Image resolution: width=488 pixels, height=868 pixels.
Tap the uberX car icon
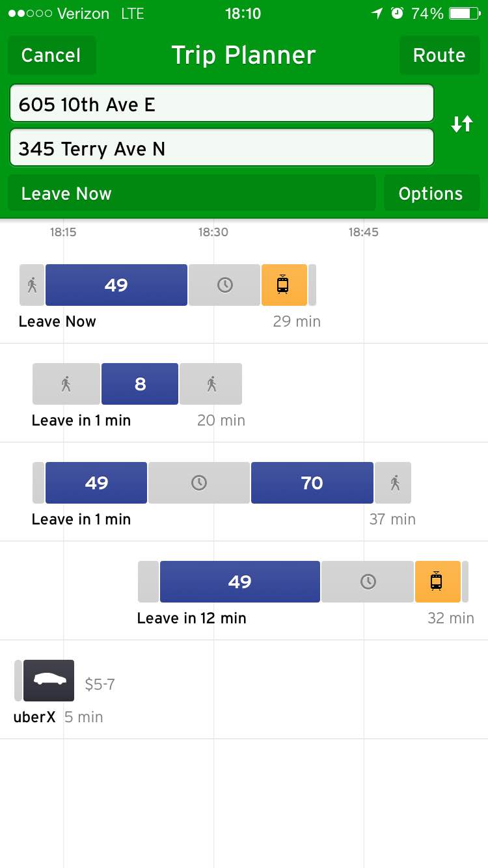(49, 680)
